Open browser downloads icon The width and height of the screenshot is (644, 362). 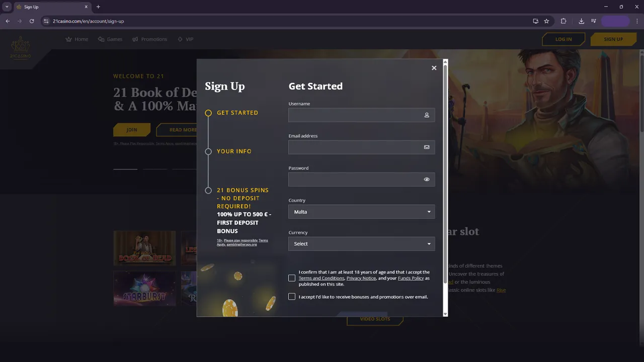click(582, 21)
